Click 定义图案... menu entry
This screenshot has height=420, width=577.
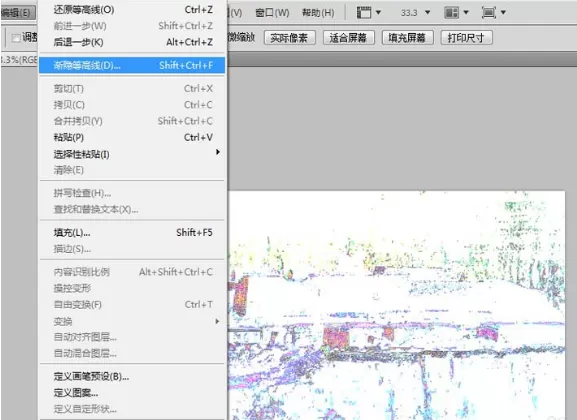(132, 393)
